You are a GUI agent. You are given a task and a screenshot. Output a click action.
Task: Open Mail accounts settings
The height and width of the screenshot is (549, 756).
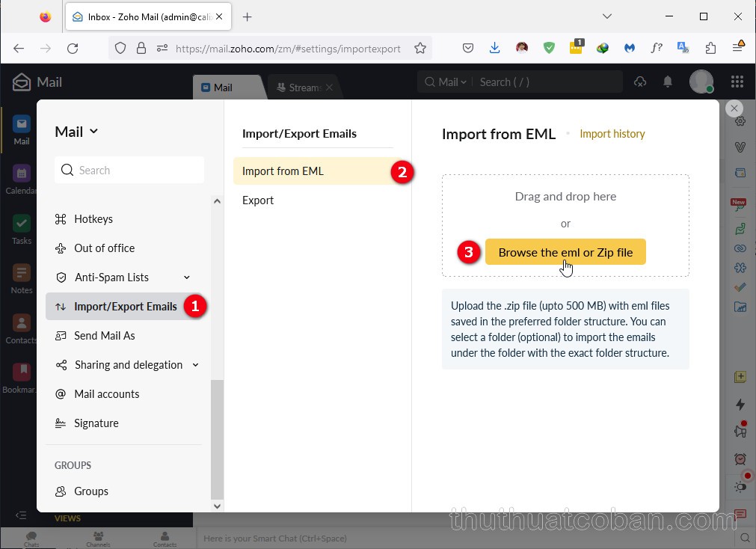(106, 394)
